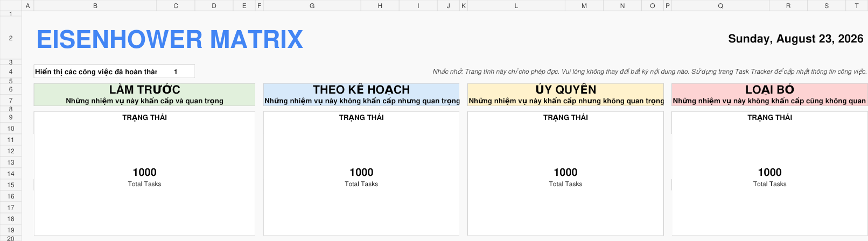Screen dimensions: 868x241
Task: Click Total Tasks label in THEO KẾ HOẠCH panel
Action: (361, 184)
